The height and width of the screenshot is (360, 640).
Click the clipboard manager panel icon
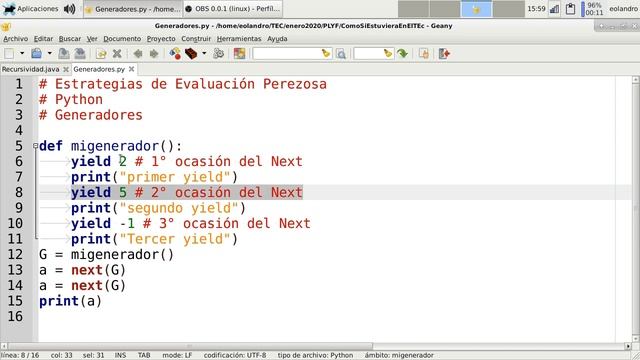[x=571, y=9]
